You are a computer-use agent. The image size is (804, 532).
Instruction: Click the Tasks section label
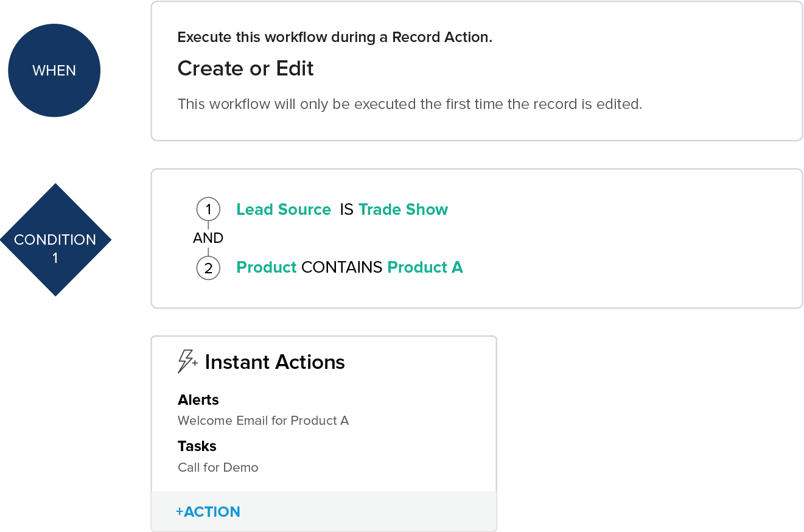[197, 446]
